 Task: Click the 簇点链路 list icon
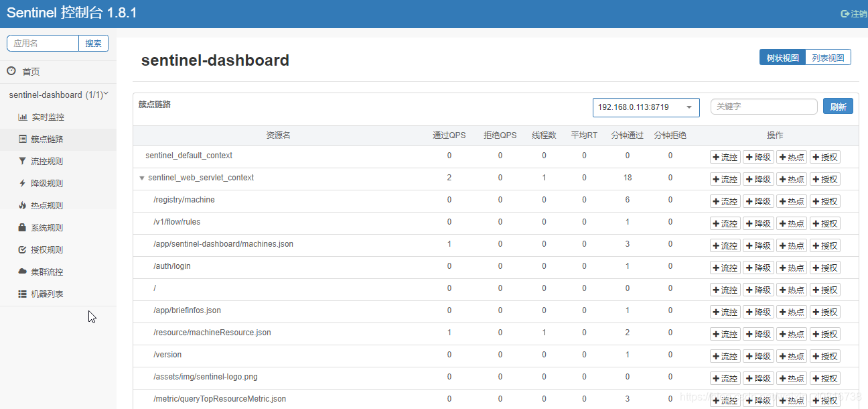[x=23, y=139]
